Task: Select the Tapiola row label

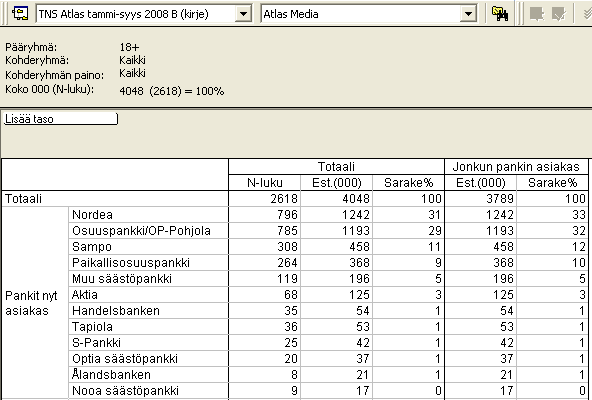Action: [x=149, y=327]
